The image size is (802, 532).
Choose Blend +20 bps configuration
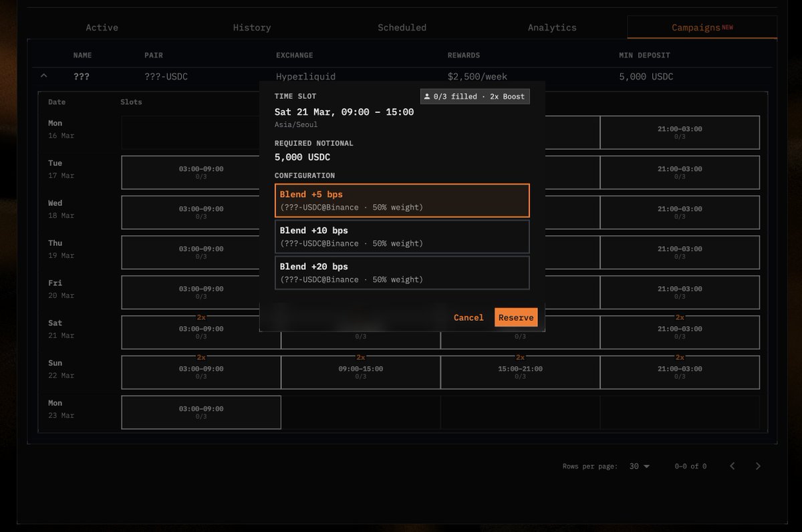[x=402, y=273]
